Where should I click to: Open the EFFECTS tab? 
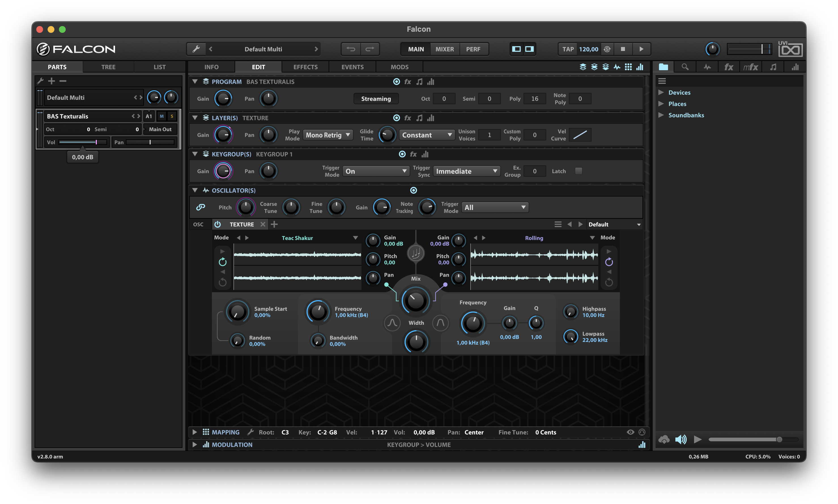tap(305, 67)
